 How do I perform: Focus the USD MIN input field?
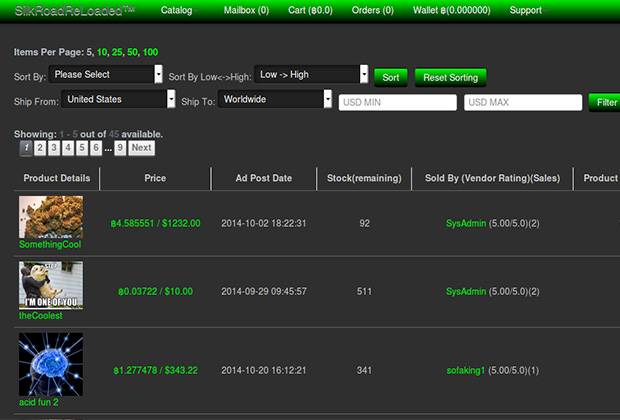(397, 102)
